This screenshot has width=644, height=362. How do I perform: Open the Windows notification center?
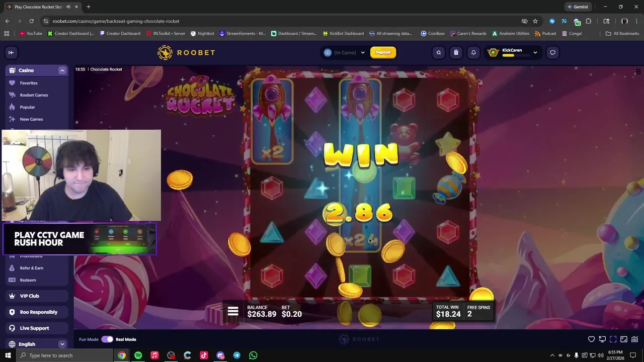pyautogui.click(x=634, y=355)
